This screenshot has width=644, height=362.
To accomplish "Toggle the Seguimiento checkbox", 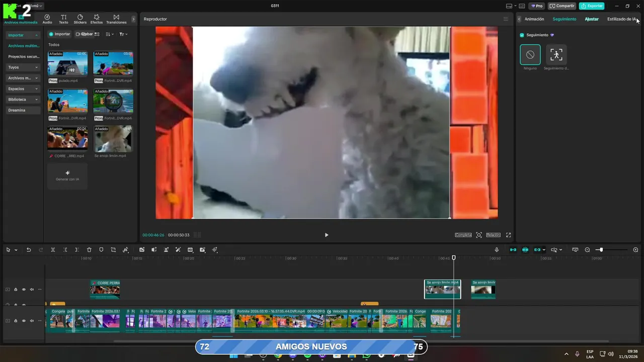I will click(522, 35).
